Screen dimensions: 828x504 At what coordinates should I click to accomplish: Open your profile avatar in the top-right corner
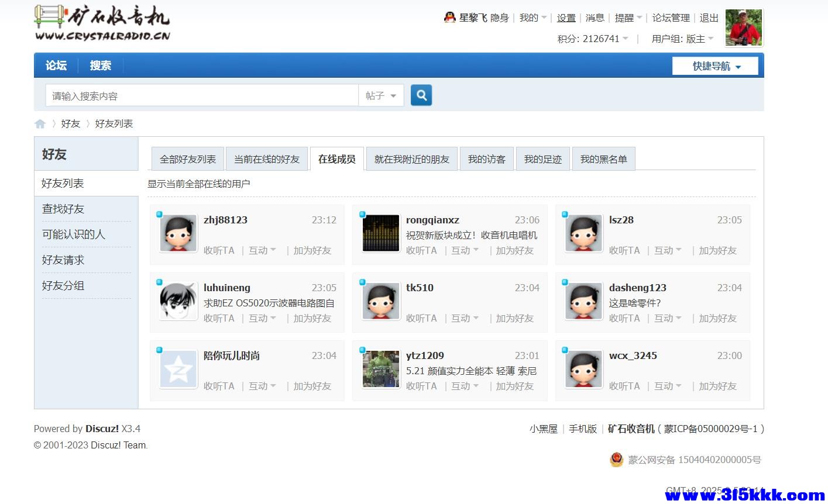743,27
